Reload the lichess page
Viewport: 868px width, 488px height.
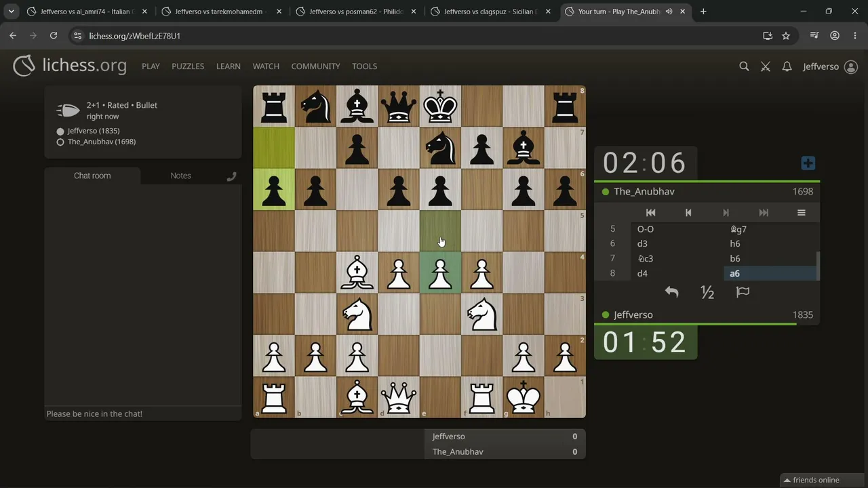click(54, 36)
